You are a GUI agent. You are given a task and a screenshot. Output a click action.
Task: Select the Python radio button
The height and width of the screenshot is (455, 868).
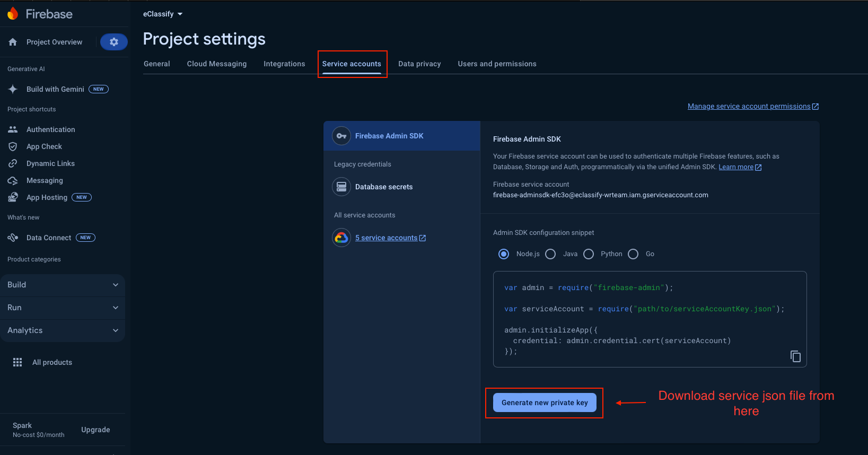589,254
